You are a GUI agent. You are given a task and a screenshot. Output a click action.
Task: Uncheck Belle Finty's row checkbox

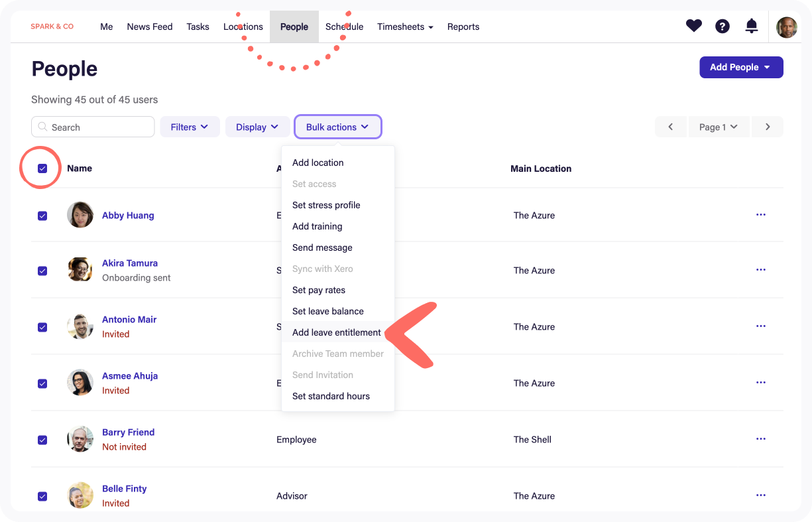click(42, 496)
